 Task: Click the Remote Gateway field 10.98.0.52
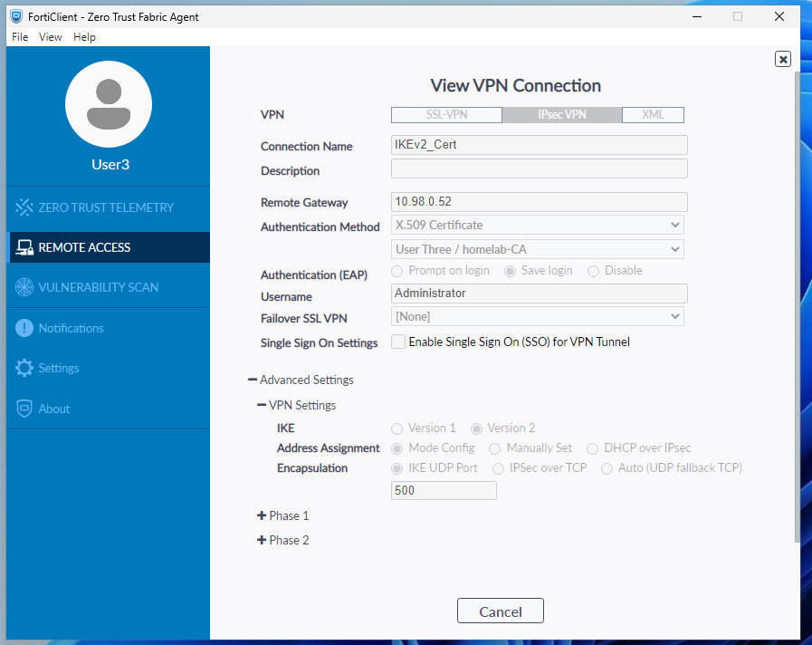tap(540, 202)
